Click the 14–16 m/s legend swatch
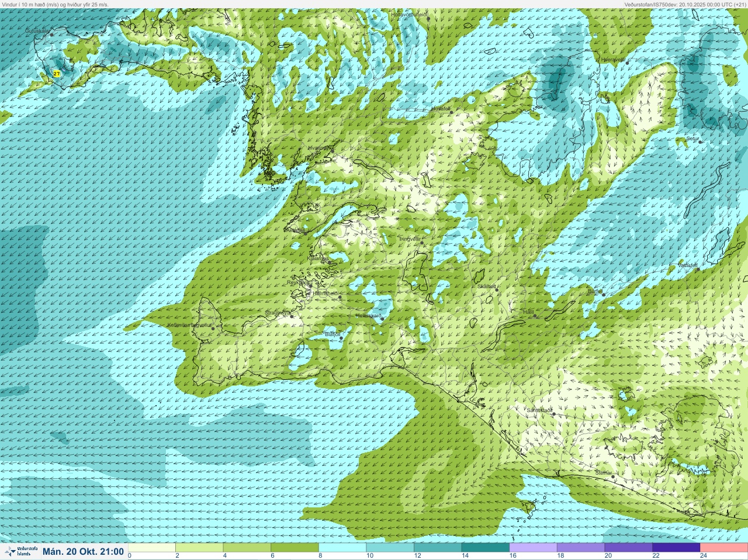 pos(486,548)
